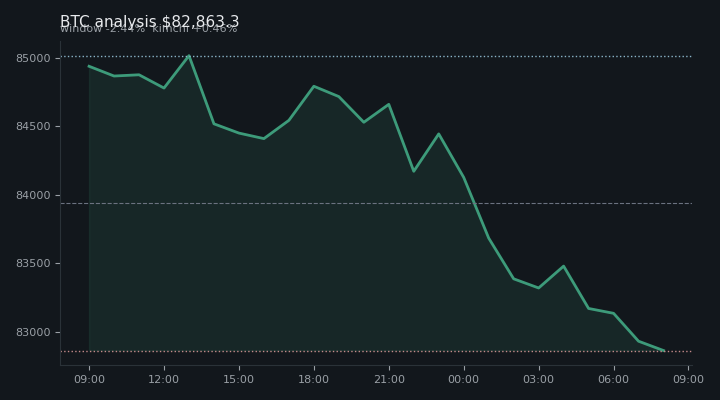
Task: Click the green price line's highest peak
Action: click(x=189, y=56)
